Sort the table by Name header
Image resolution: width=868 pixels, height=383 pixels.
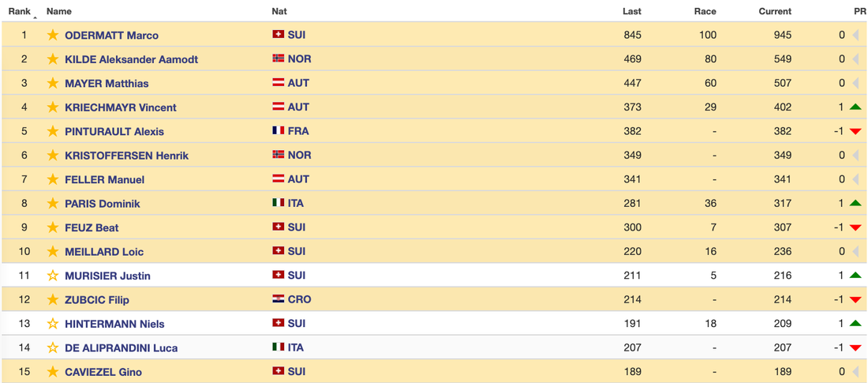coord(59,11)
